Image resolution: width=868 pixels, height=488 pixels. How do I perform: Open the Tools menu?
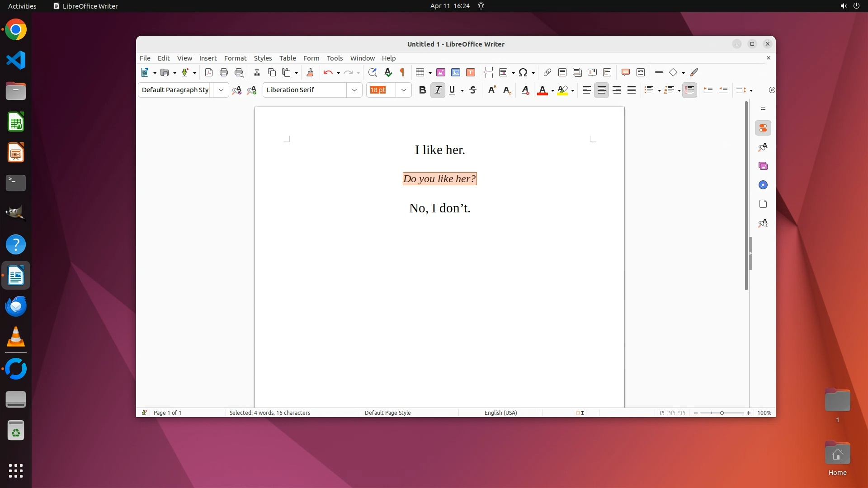click(x=335, y=58)
